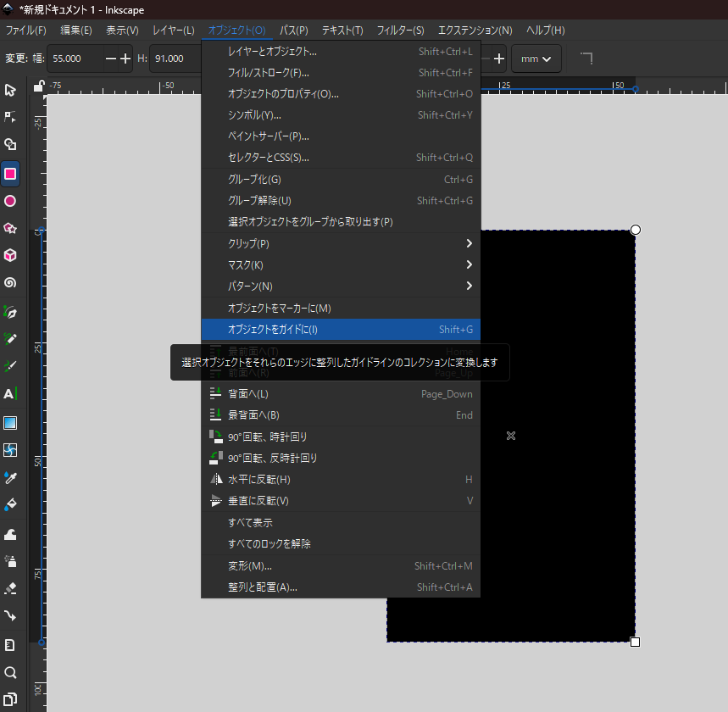
Task: Choose the Ellipse tool
Action: click(x=10, y=201)
